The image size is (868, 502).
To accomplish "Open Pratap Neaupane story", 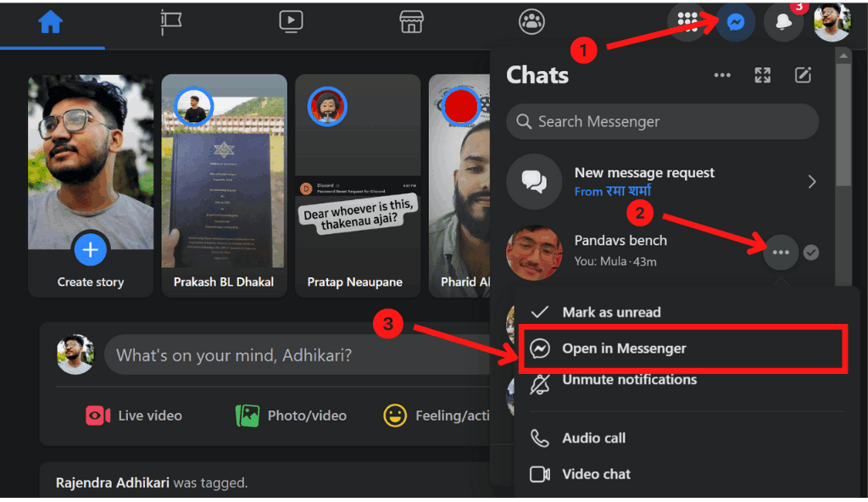I will tap(358, 186).
